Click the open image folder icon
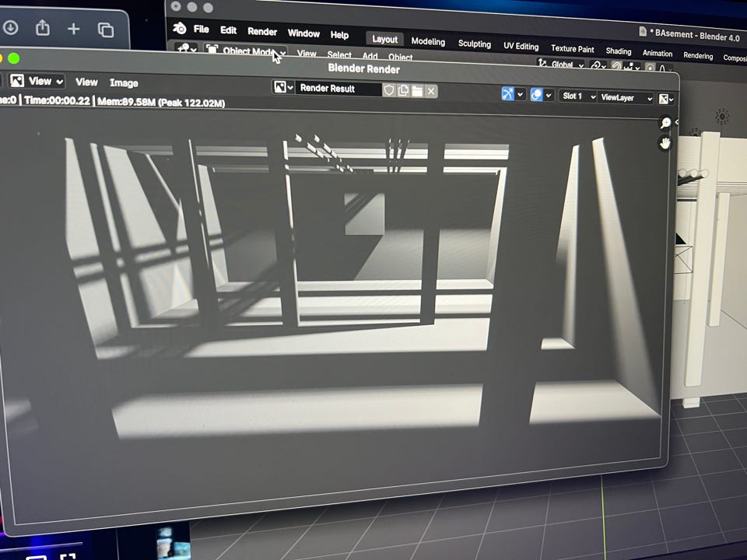747x560 pixels. tap(417, 91)
